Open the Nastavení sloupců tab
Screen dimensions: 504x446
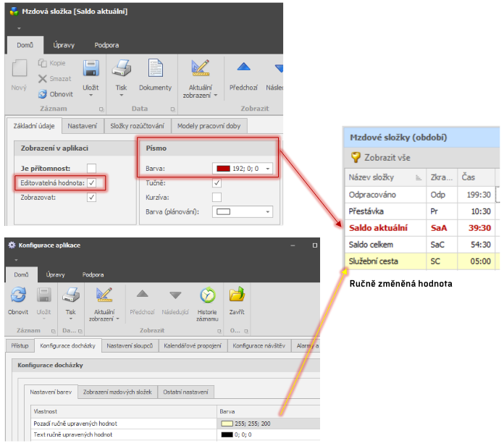[130, 346]
